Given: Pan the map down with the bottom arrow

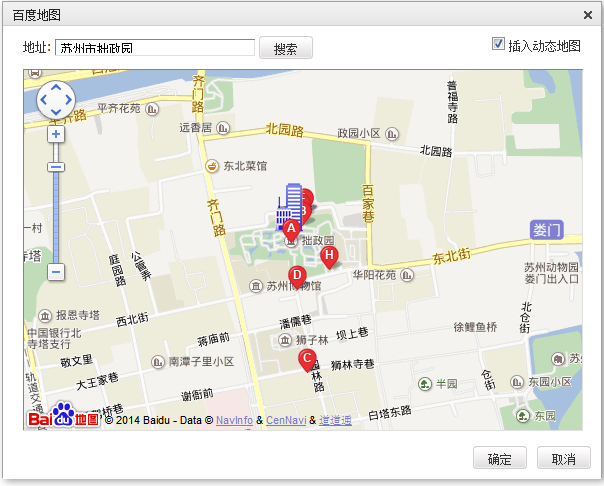Looking at the screenshot, I should click(56, 113).
